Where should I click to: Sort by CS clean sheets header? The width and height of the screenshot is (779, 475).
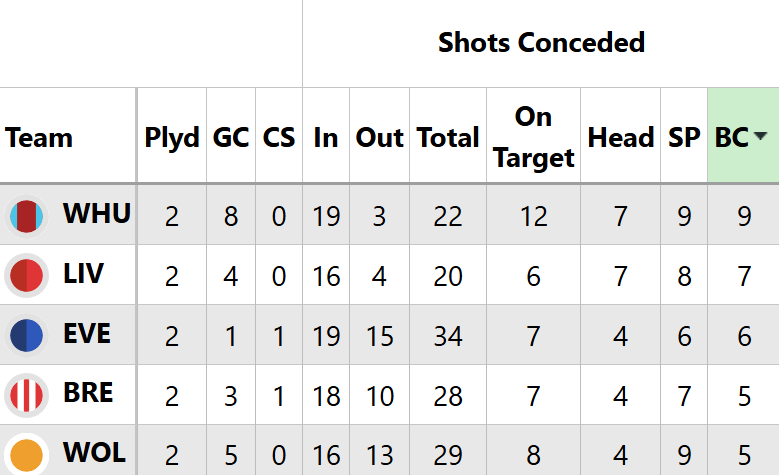[x=279, y=138]
